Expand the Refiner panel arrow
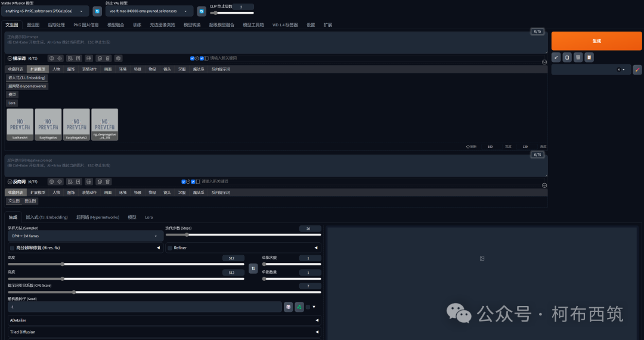The height and width of the screenshot is (340, 644). tap(316, 248)
